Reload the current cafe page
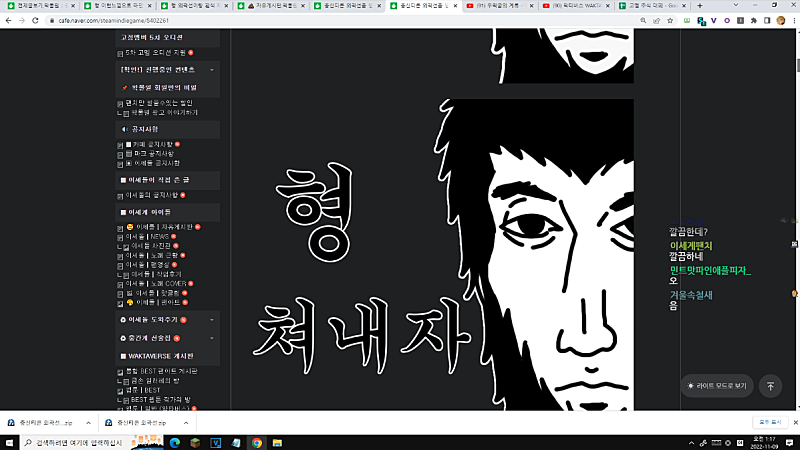 (35, 20)
